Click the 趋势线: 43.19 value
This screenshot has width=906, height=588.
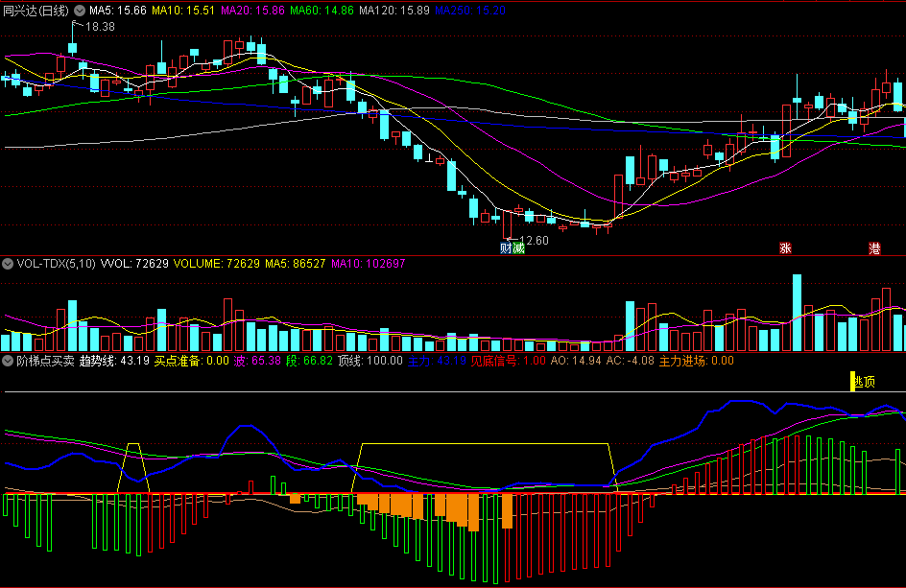(114, 361)
